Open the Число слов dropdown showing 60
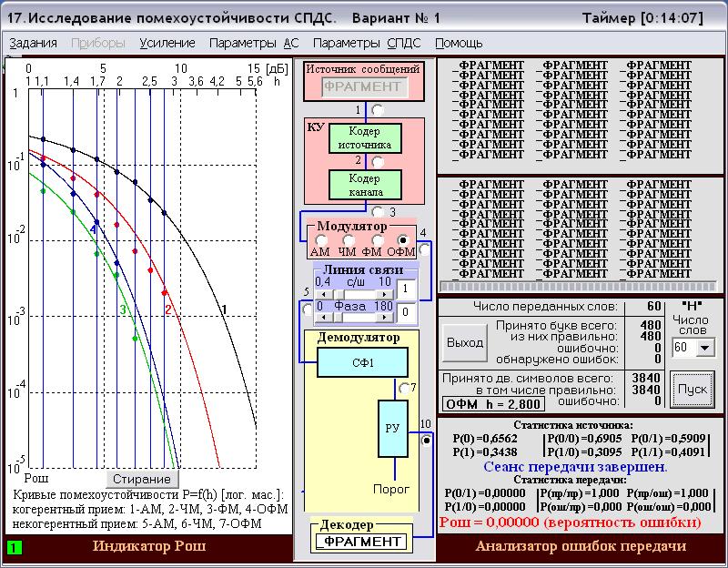Viewport: 728px width, 568px height. pyautogui.click(x=705, y=348)
